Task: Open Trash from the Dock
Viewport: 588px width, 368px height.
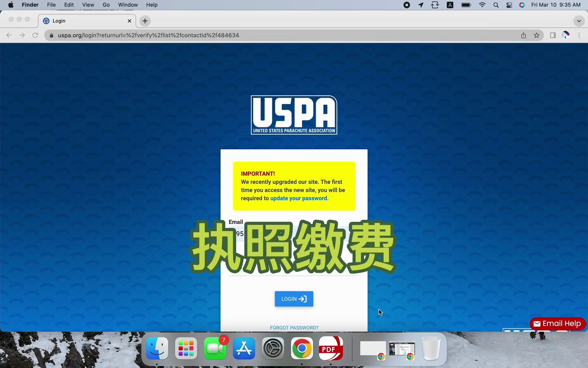Action: (431, 349)
